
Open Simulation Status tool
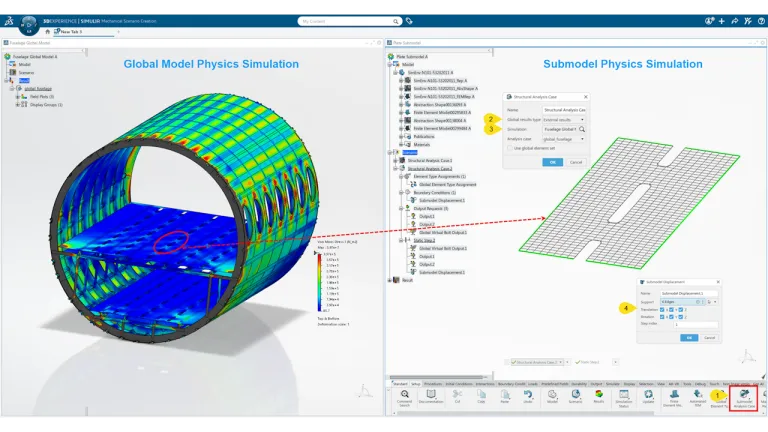(624, 398)
